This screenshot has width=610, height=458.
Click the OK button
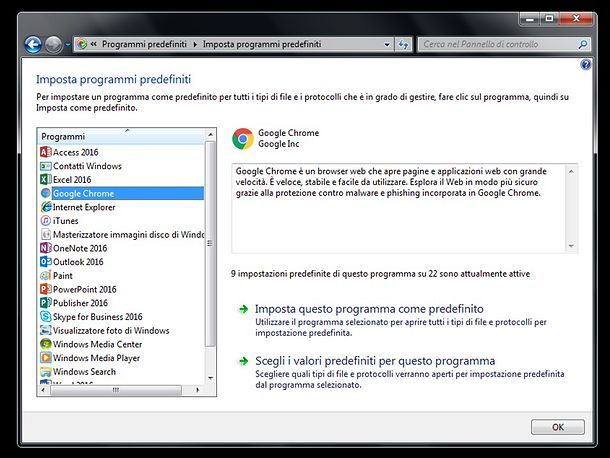[x=557, y=427]
